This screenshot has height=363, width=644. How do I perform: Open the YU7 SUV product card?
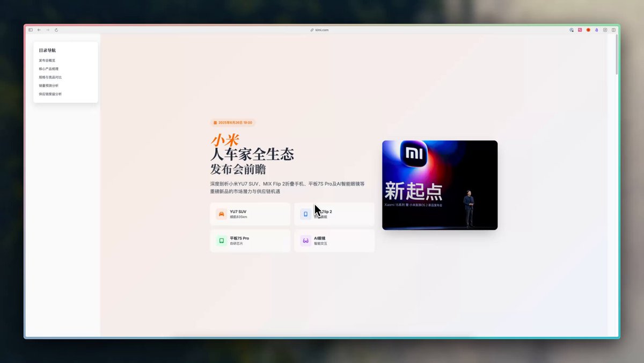pos(250,214)
